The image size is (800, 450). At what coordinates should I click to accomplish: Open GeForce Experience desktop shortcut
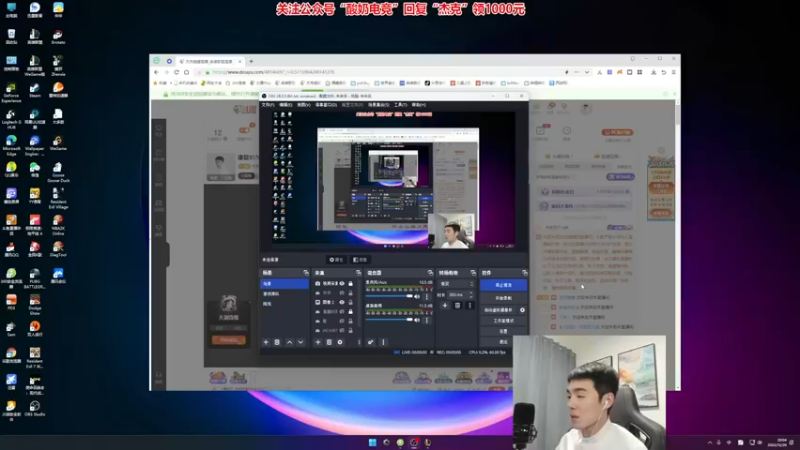pos(11,93)
